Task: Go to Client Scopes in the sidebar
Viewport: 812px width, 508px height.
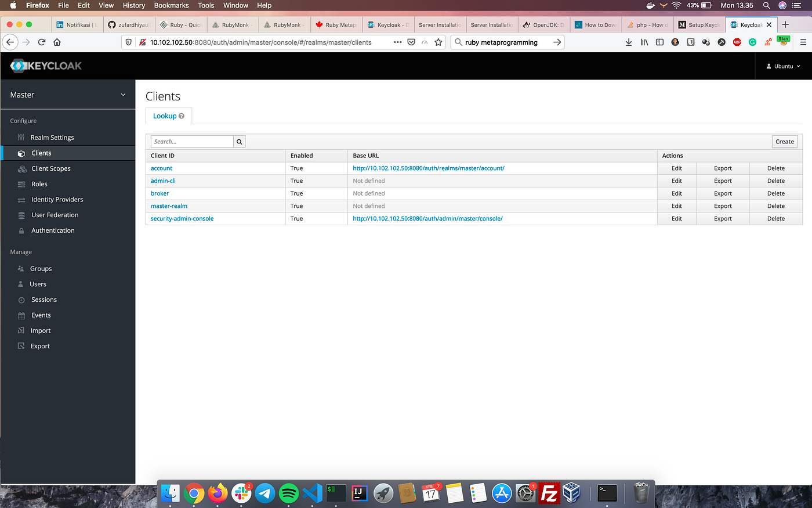Action: (x=51, y=168)
